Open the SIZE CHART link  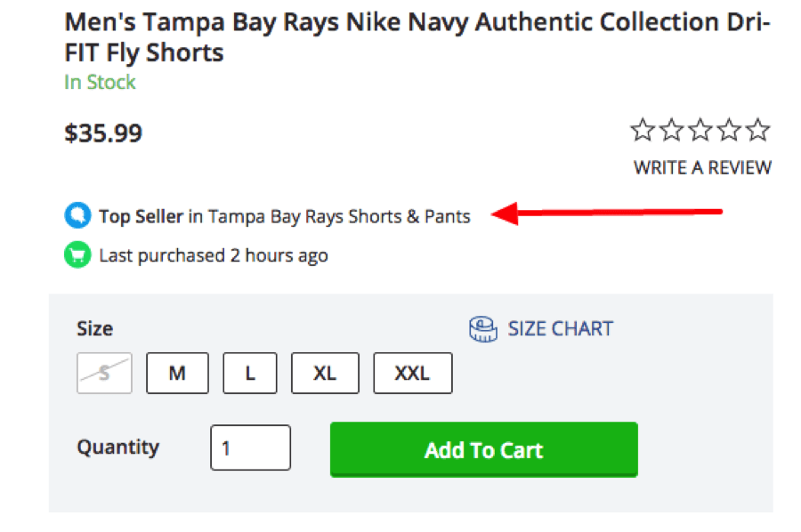(560, 329)
